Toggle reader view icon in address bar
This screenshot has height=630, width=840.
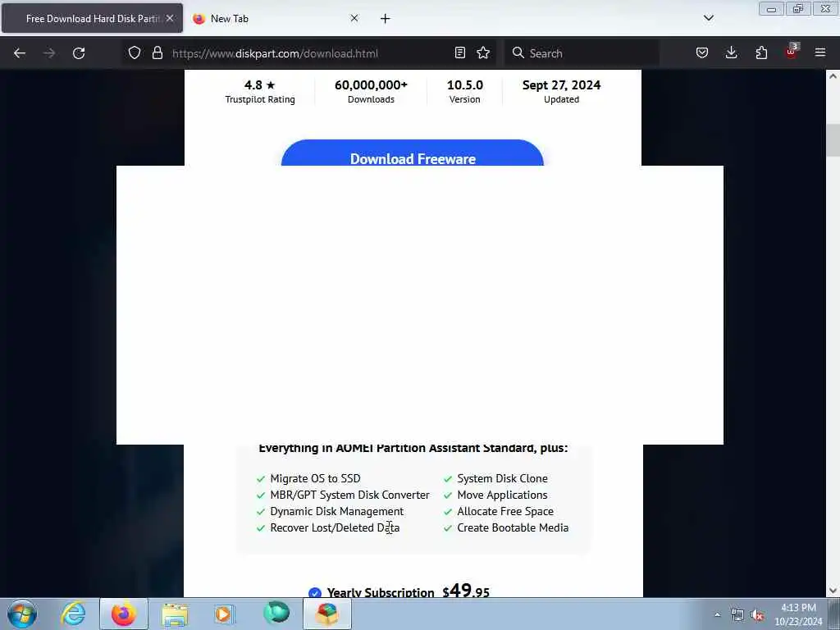click(459, 52)
